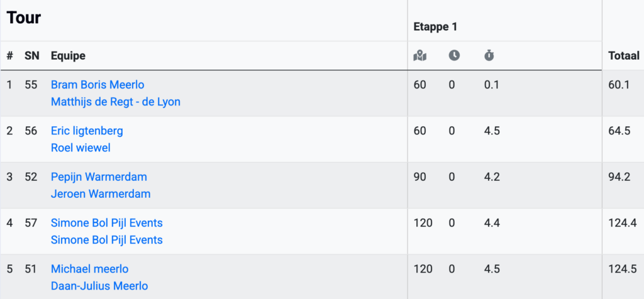Open Matthijs de Regt - de Lyon link
Viewport: 644px width, 299px height.
coord(115,102)
